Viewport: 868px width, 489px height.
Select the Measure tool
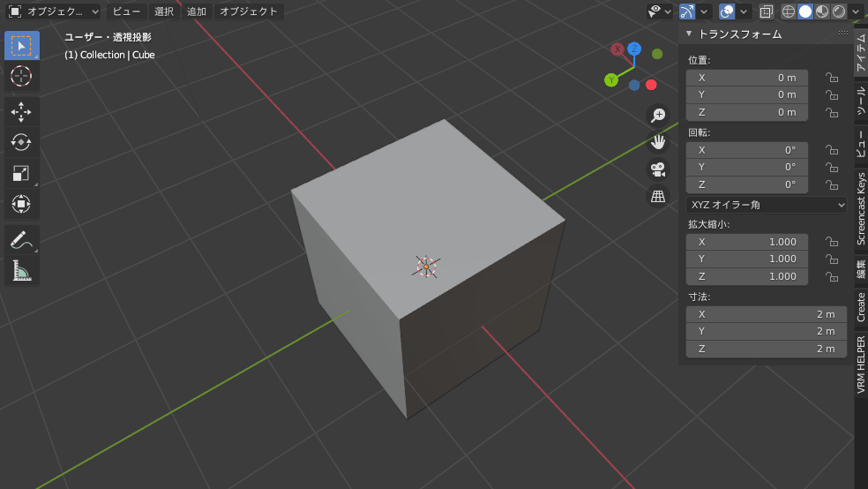pos(21,271)
